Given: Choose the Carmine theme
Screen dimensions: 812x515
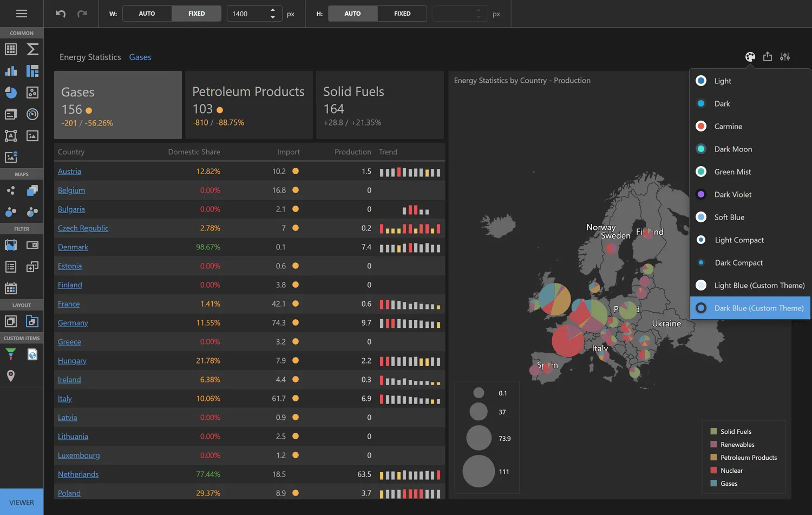Looking at the screenshot, I should (728, 126).
